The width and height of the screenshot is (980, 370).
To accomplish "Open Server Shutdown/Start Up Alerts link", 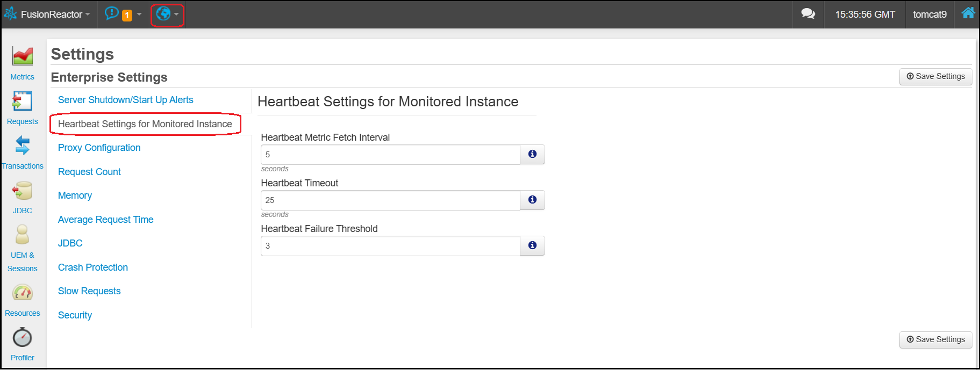I will tap(125, 100).
